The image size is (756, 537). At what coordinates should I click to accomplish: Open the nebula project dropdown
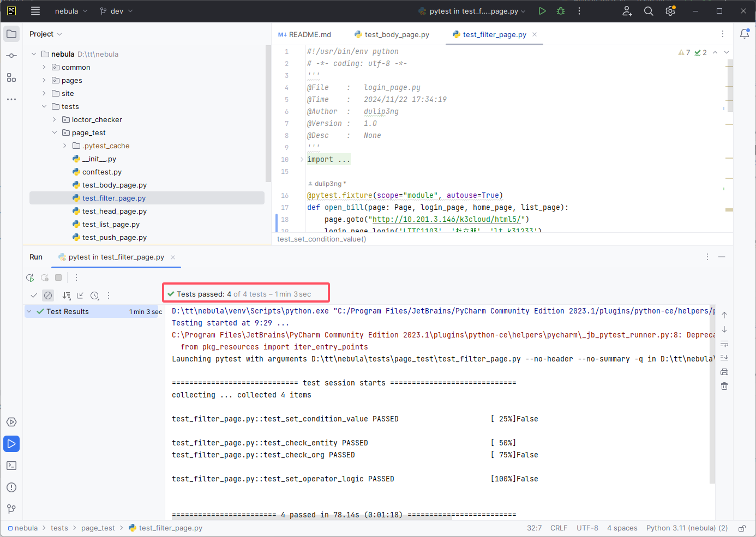tap(71, 11)
